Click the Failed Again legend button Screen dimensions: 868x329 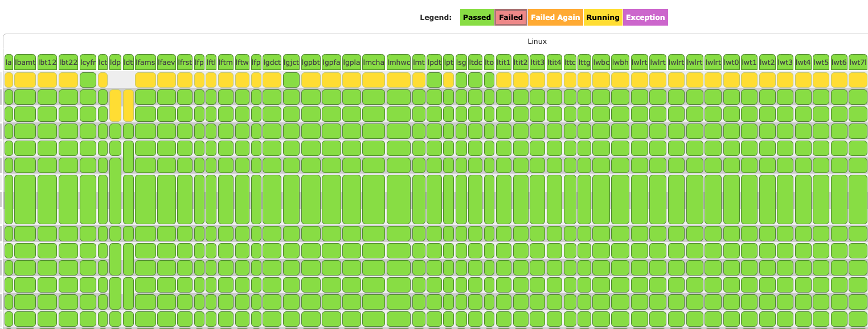[x=555, y=17]
